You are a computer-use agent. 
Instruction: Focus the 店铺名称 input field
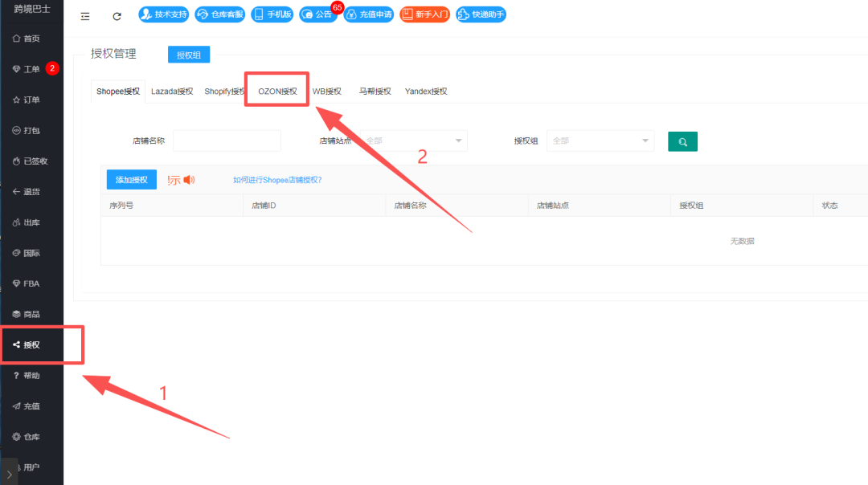coord(227,141)
